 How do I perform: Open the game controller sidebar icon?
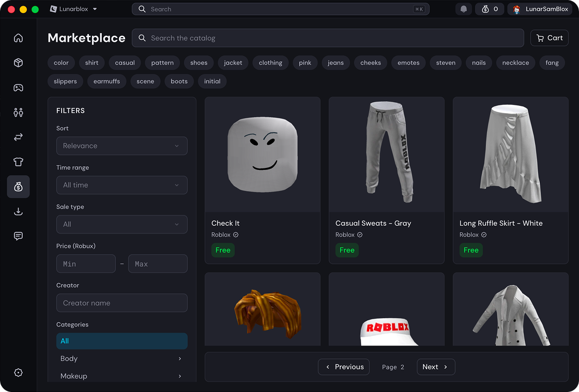click(18, 88)
